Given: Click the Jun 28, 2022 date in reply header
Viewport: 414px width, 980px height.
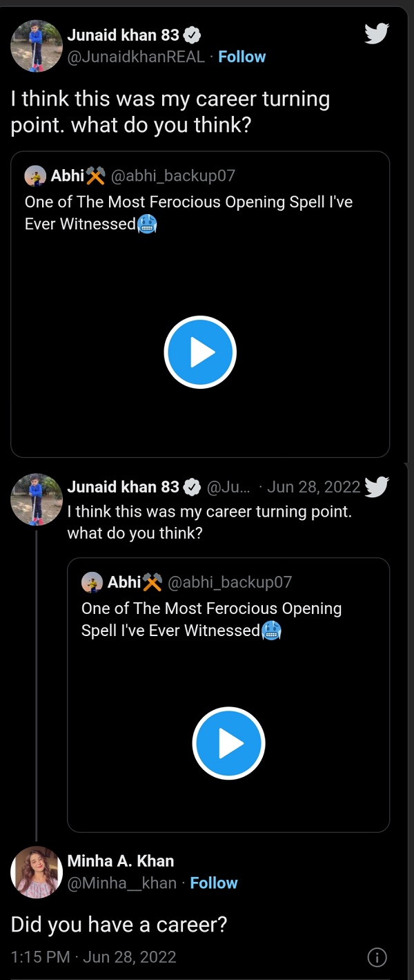Looking at the screenshot, I should (x=313, y=487).
